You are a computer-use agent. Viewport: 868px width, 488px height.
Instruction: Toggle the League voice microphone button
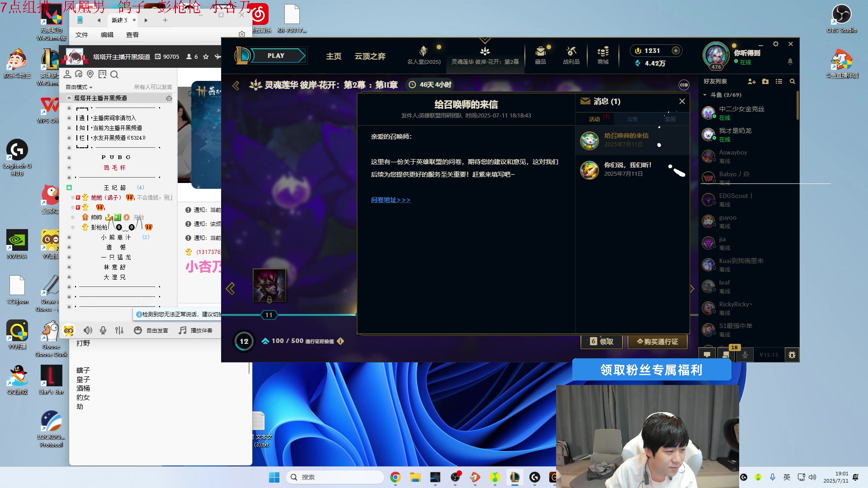tap(745, 355)
